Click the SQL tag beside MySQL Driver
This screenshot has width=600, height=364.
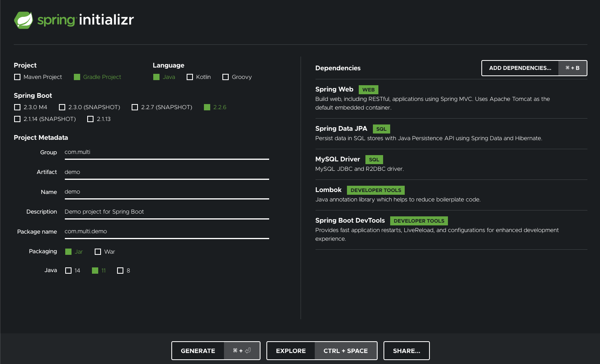tap(374, 160)
